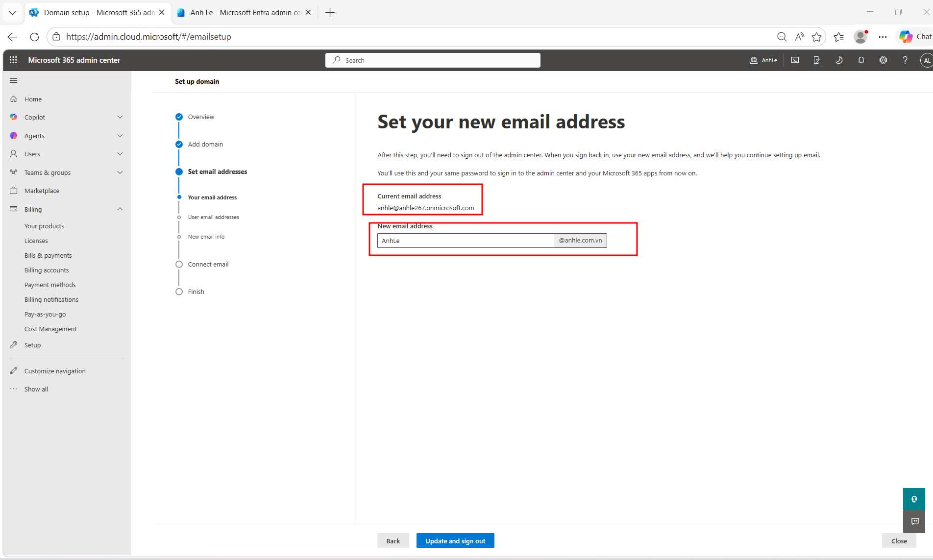
Task: Expand the Teams & groups section
Action: point(120,172)
